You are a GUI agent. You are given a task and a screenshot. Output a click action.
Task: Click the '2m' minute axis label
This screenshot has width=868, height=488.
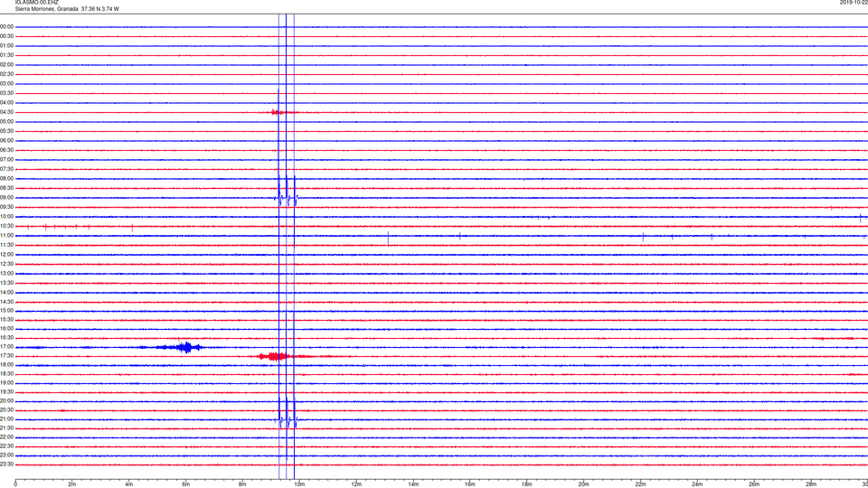tap(72, 484)
